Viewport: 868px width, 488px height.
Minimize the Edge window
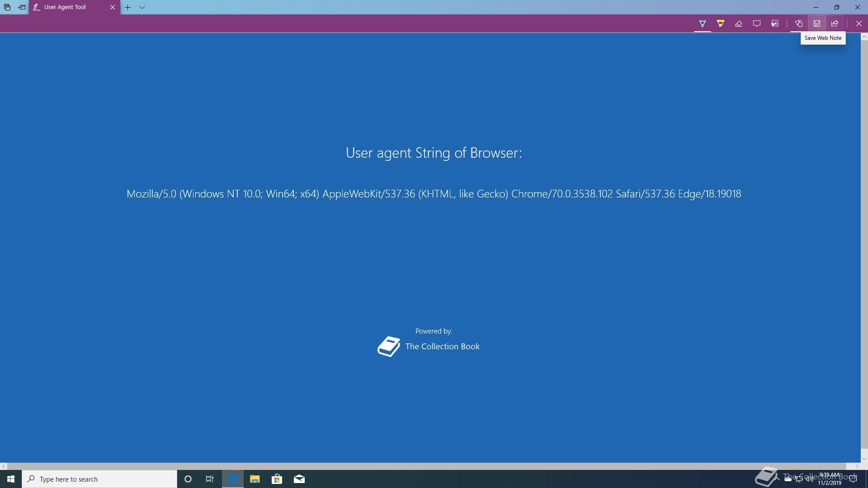click(x=816, y=7)
